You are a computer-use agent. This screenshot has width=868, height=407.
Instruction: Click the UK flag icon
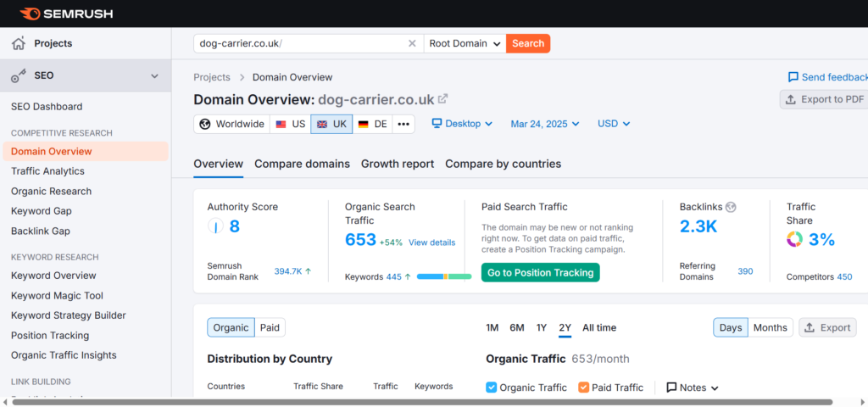click(x=321, y=124)
